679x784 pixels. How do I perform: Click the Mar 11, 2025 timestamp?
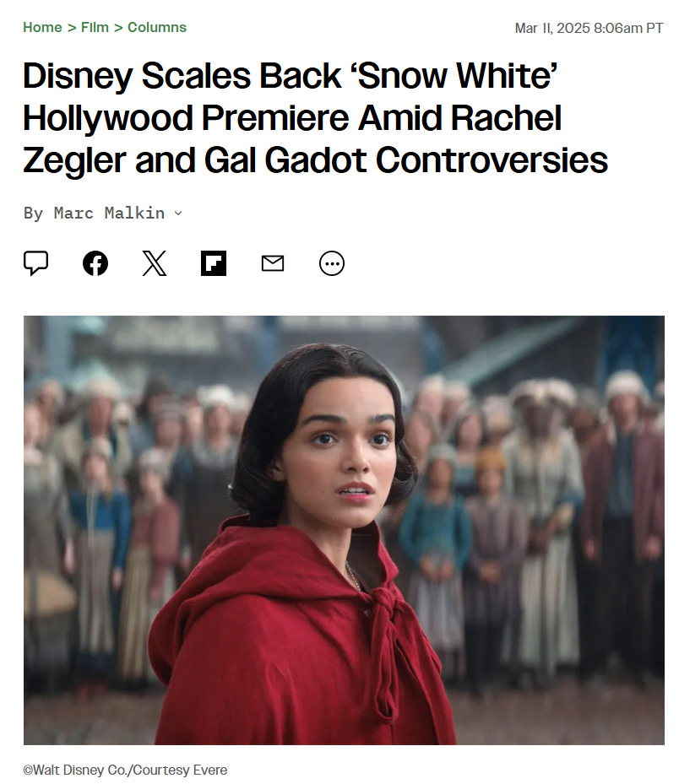click(589, 28)
